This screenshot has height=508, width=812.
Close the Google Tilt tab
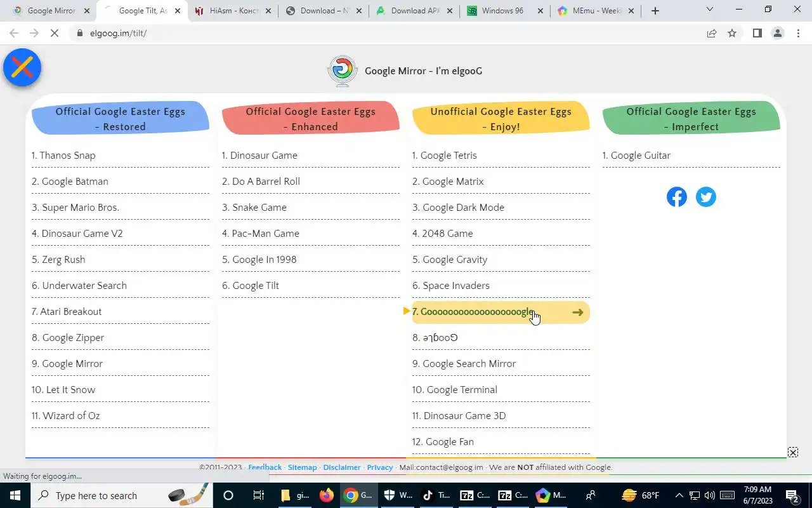click(178, 11)
